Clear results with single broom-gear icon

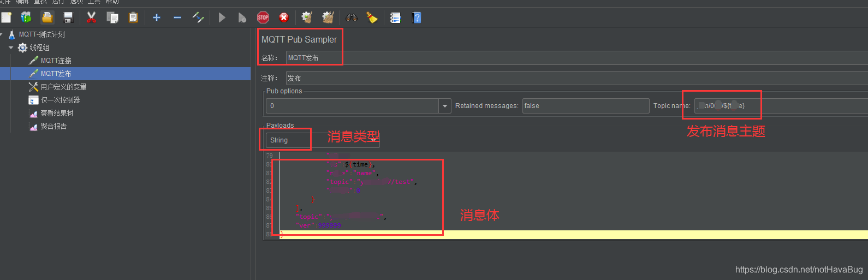coord(307,17)
